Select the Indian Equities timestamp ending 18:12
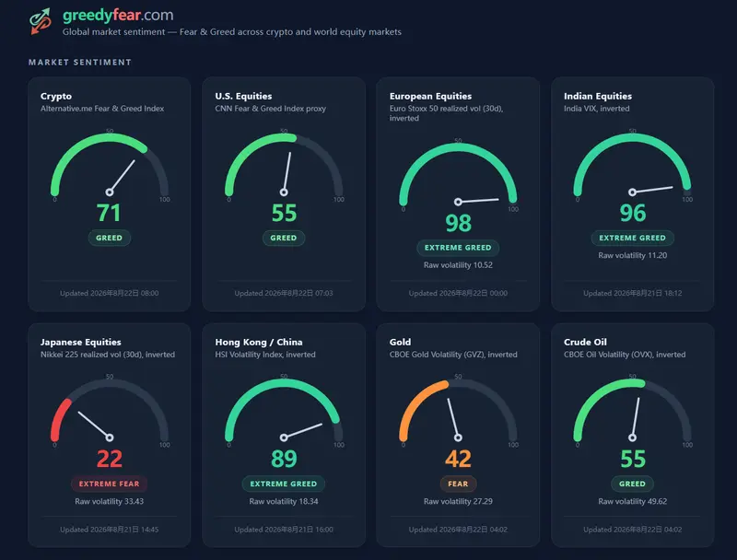Viewport: 737px width, 560px height. [x=632, y=293]
